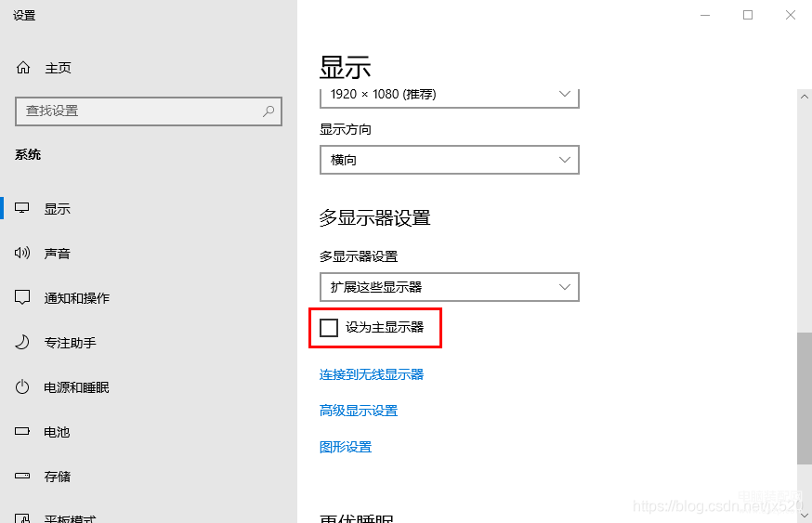
Task: Click the vertical scrollbar thumb
Action: 805,399
